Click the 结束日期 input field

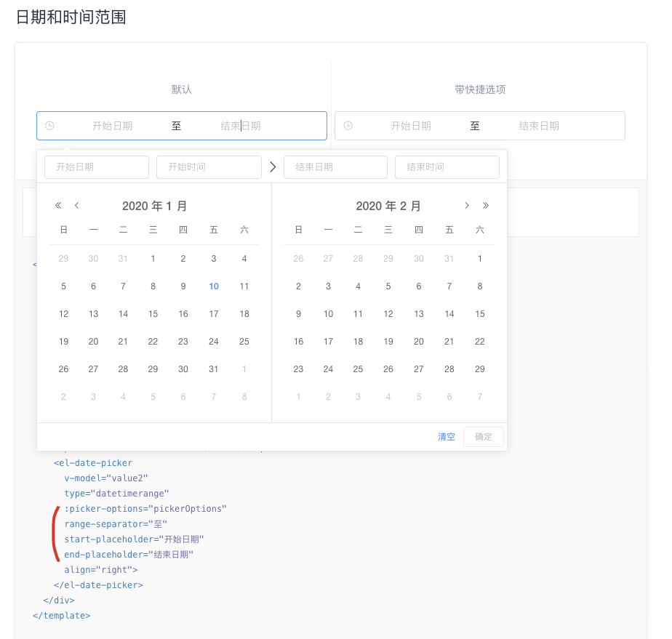coord(335,166)
